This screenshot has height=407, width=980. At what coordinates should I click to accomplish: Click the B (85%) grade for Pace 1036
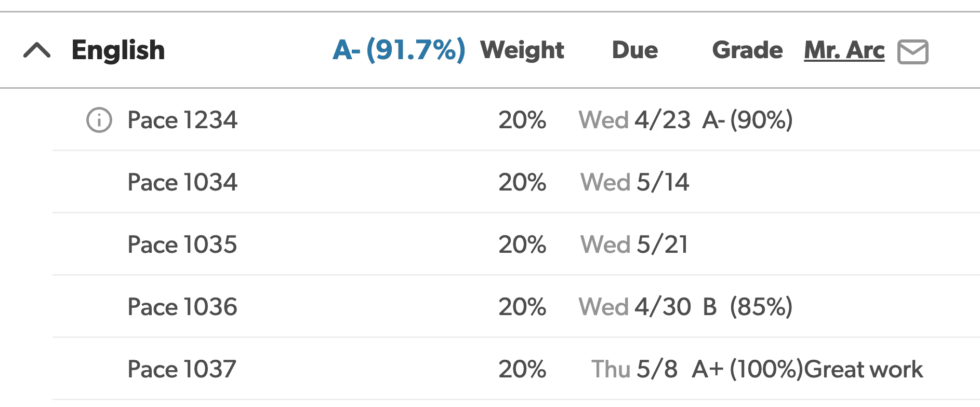(x=748, y=307)
